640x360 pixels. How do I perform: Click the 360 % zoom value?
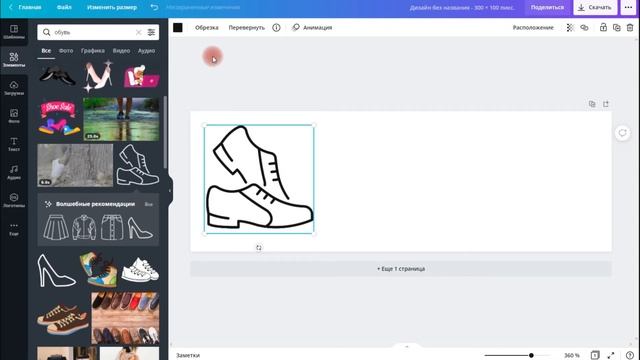[572, 355]
